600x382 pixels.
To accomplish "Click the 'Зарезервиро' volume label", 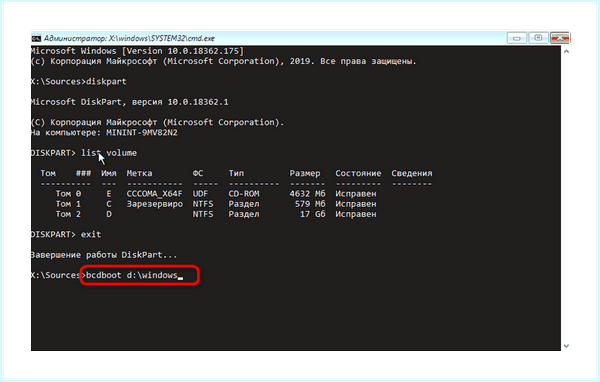I will click(155, 204).
